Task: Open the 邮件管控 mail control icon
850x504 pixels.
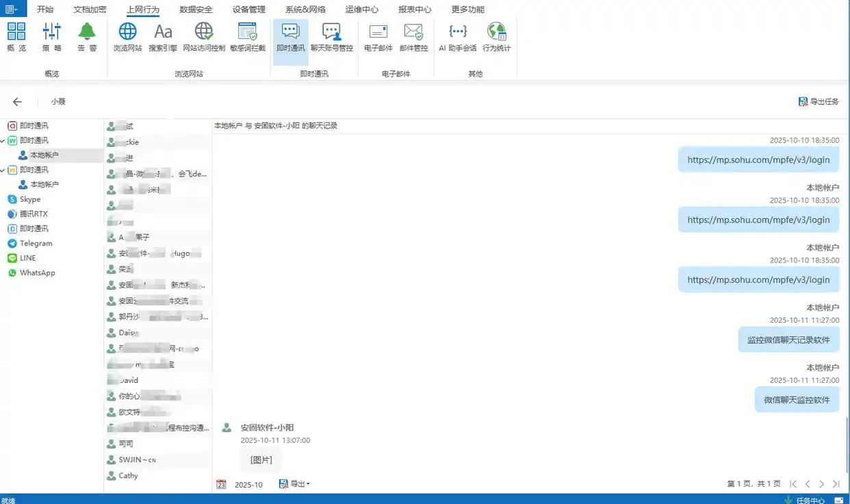Action: 413,37
